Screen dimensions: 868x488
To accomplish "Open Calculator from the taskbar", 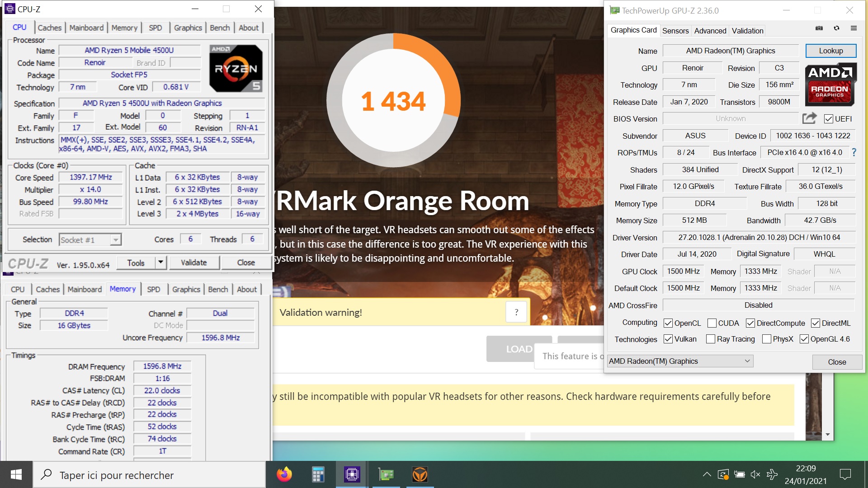I will (x=318, y=474).
